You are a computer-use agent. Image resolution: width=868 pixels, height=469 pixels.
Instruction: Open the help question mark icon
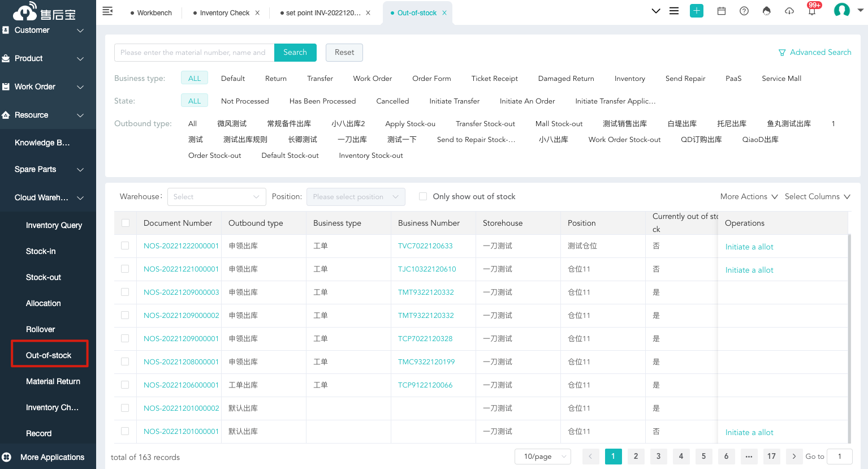tap(744, 11)
